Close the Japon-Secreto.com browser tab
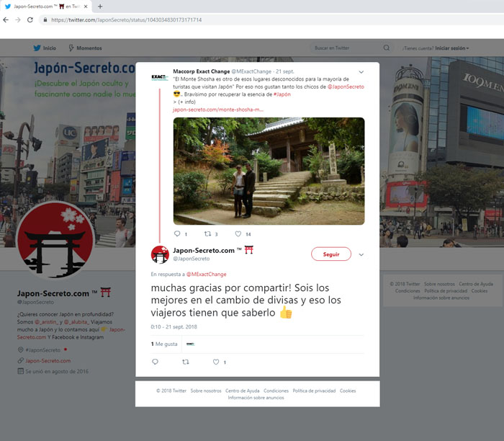This screenshot has width=504, height=441. [86, 6]
